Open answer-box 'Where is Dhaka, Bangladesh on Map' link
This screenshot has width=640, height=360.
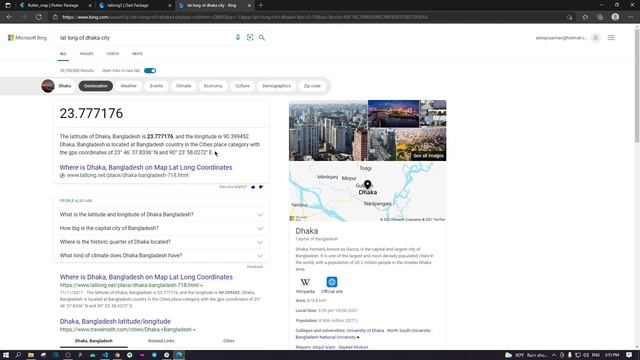tap(146, 167)
